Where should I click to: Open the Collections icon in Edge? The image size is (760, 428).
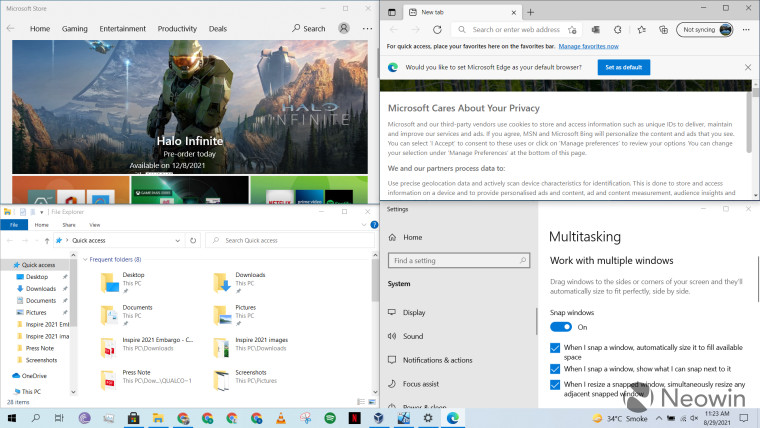tap(664, 30)
